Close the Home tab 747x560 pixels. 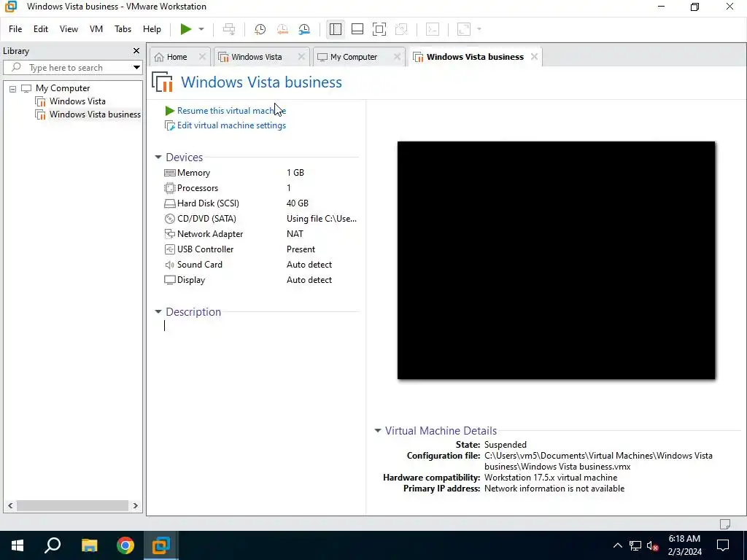point(202,57)
